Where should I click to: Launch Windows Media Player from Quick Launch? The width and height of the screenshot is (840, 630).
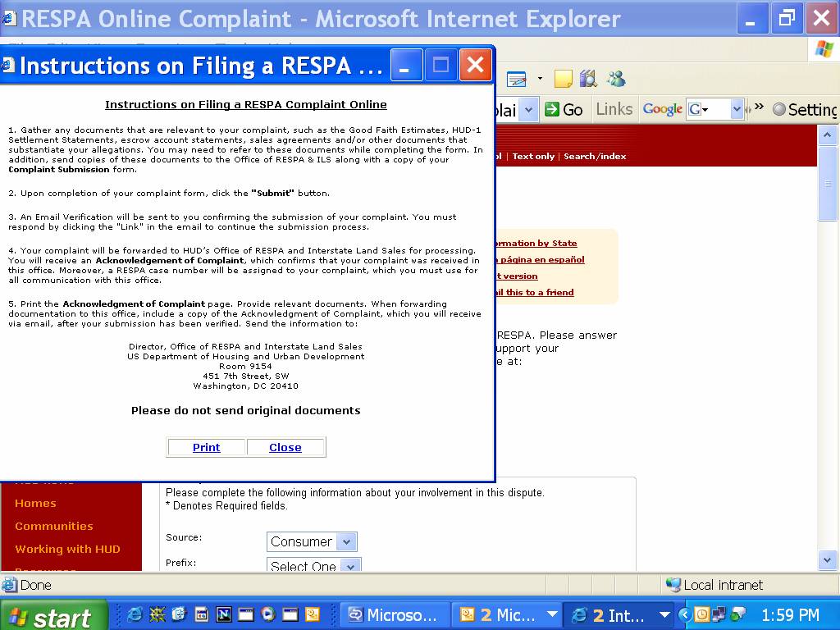[268, 614]
